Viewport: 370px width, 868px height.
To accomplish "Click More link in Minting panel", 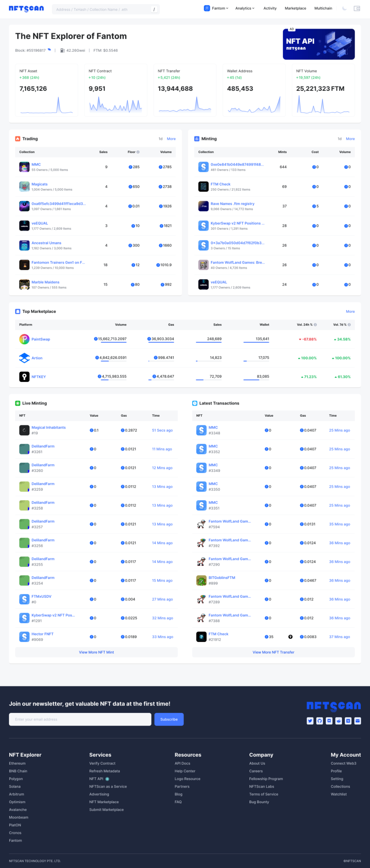I will click(350, 139).
